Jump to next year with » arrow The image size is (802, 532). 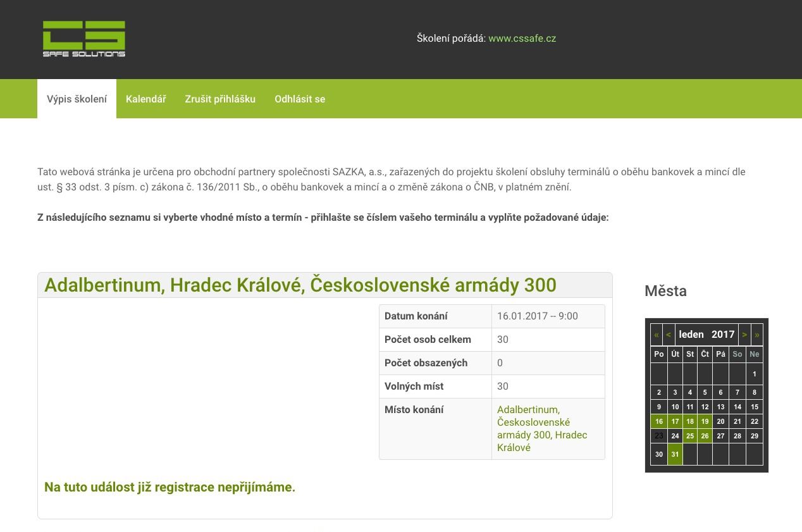click(757, 335)
